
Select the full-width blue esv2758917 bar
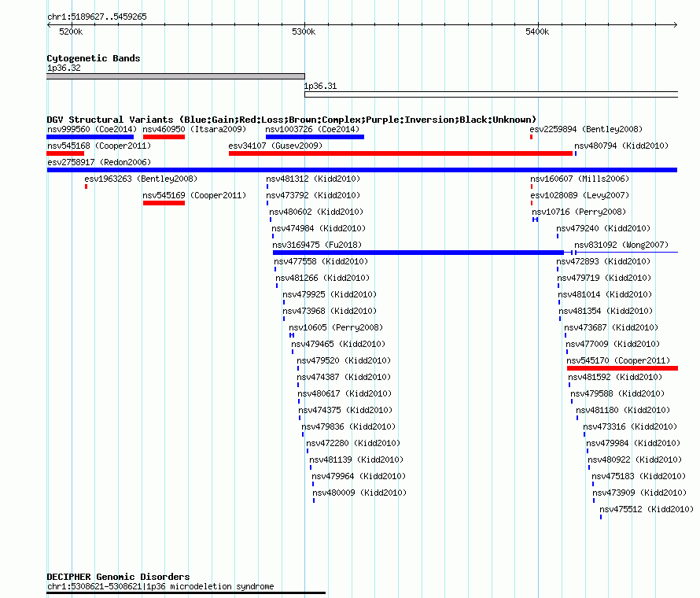point(362,170)
